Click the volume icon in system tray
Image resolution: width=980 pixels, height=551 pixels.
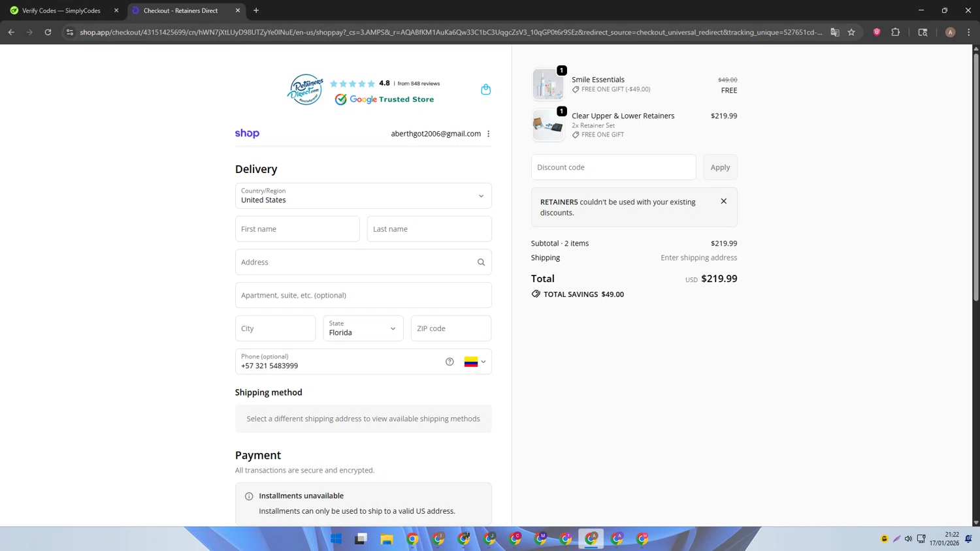pos(908,539)
